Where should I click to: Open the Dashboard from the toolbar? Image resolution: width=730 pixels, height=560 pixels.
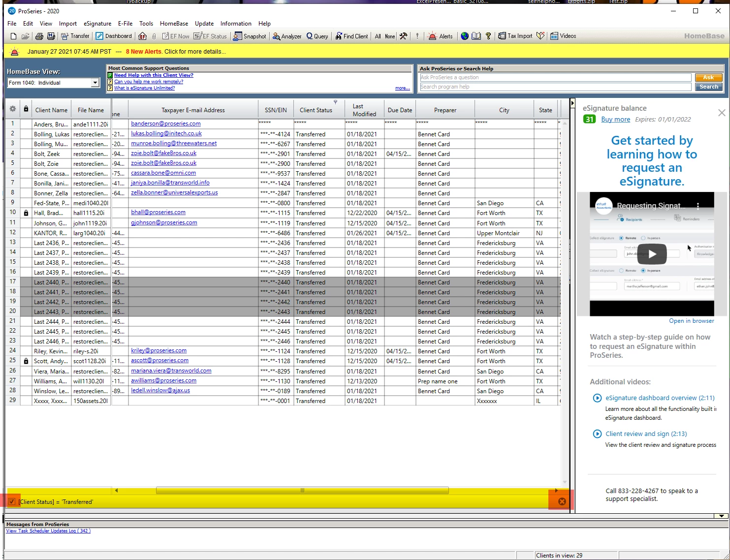114,36
